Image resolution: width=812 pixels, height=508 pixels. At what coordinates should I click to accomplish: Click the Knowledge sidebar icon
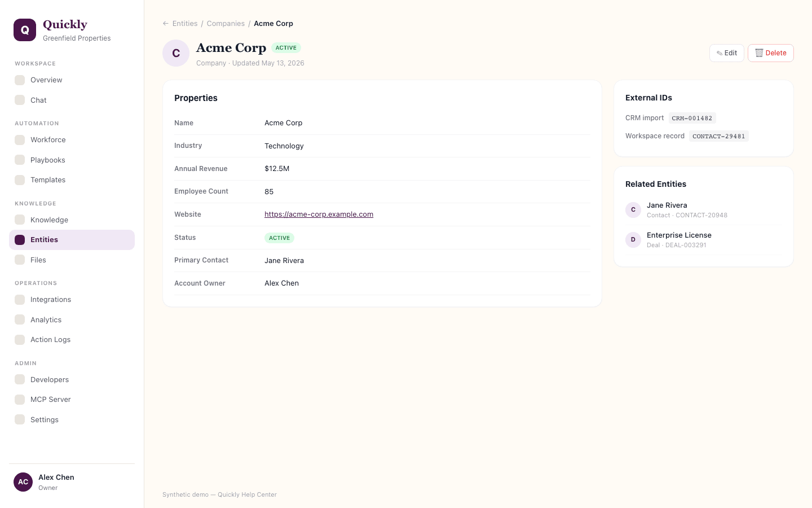coord(20,220)
